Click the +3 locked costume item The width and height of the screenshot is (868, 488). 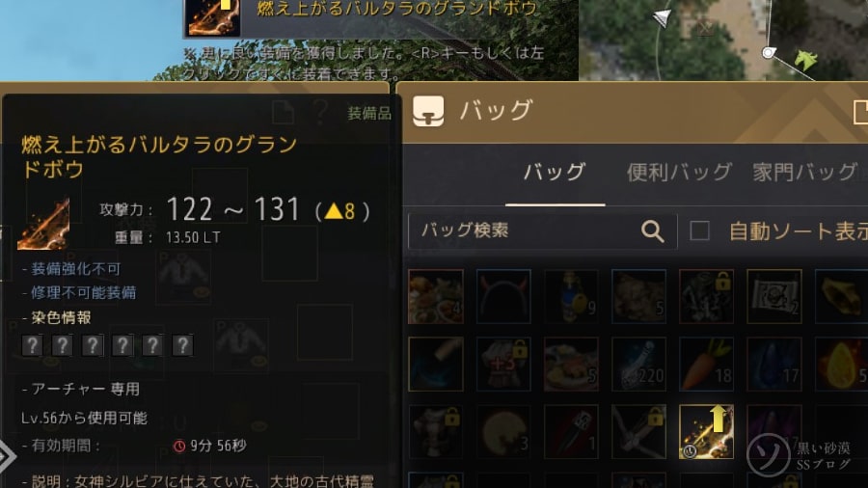[503, 364]
